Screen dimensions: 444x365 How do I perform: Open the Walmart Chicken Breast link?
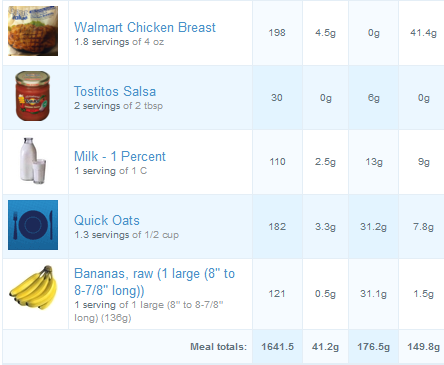pyautogui.click(x=145, y=27)
